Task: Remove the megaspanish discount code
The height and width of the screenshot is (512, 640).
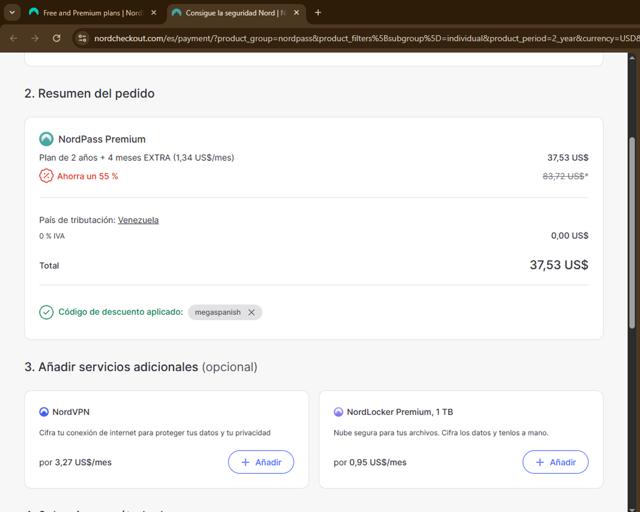Action: tap(251, 312)
